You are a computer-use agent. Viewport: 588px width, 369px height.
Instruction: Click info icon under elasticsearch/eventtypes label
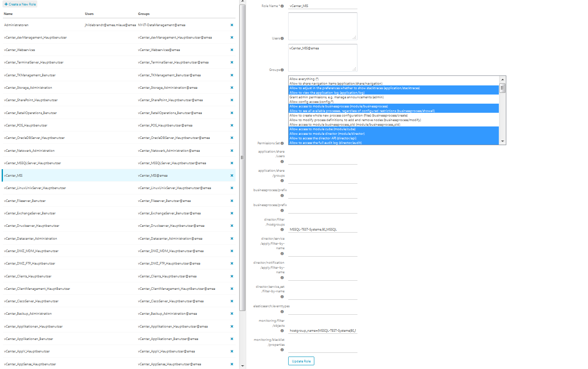point(282,312)
